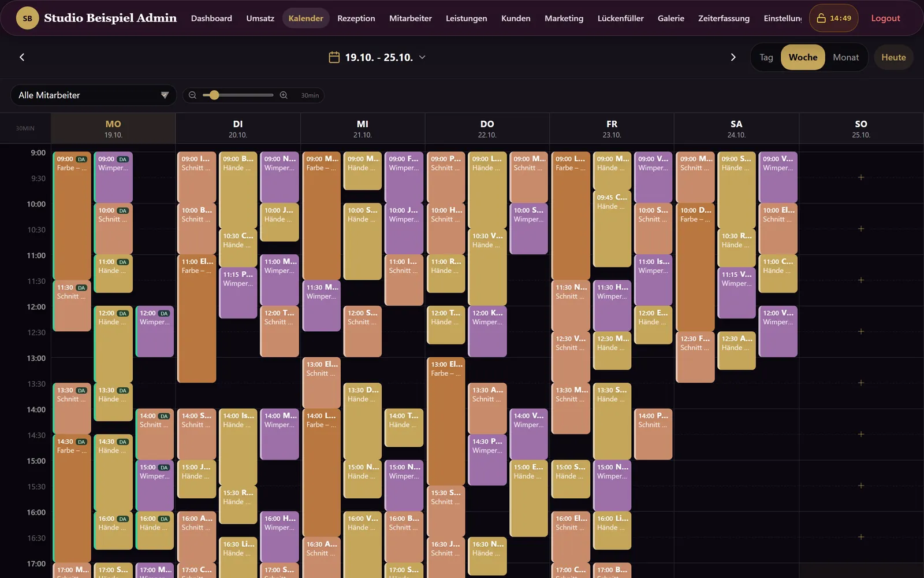Select the SA 24.10. day header
Viewport: 924px width, 578px height.
736,128
